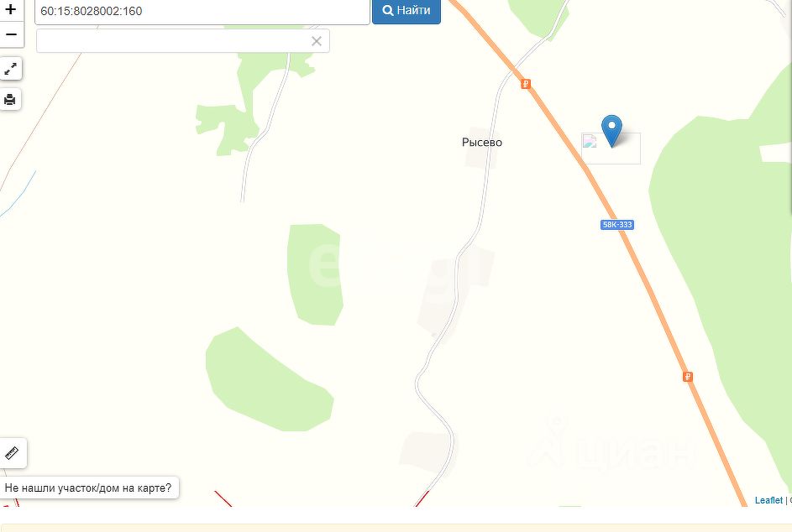
Task: Click the Найти search button
Action: coord(406,11)
